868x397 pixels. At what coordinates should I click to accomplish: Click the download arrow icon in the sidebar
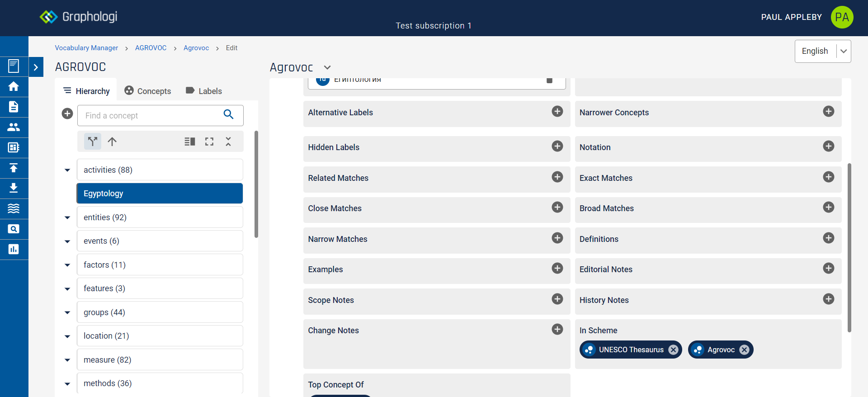pyautogui.click(x=14, y=188)
